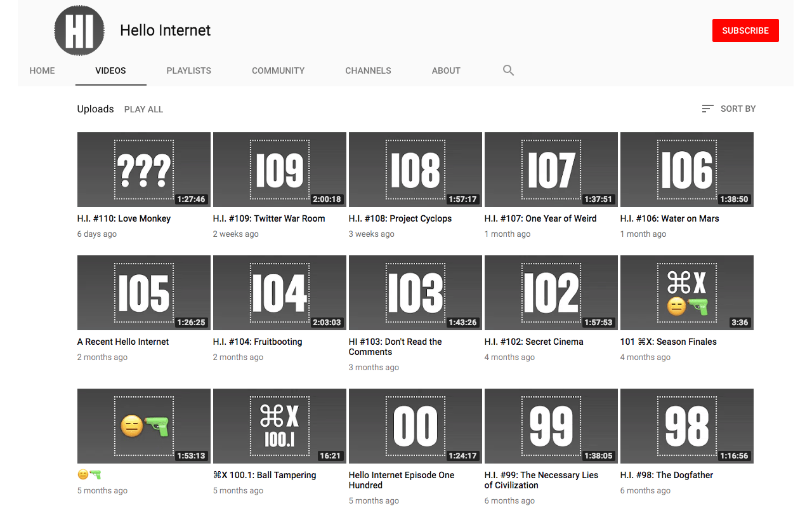Viewport: 812px width, 508px height.
Task: Select the VIDEOS tab
Action: pos(111,70)
